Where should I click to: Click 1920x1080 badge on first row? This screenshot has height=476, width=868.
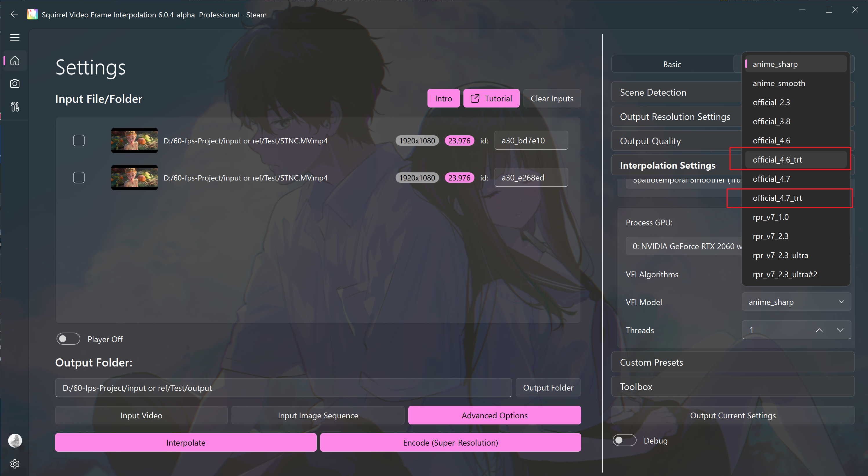click(417, 141)
